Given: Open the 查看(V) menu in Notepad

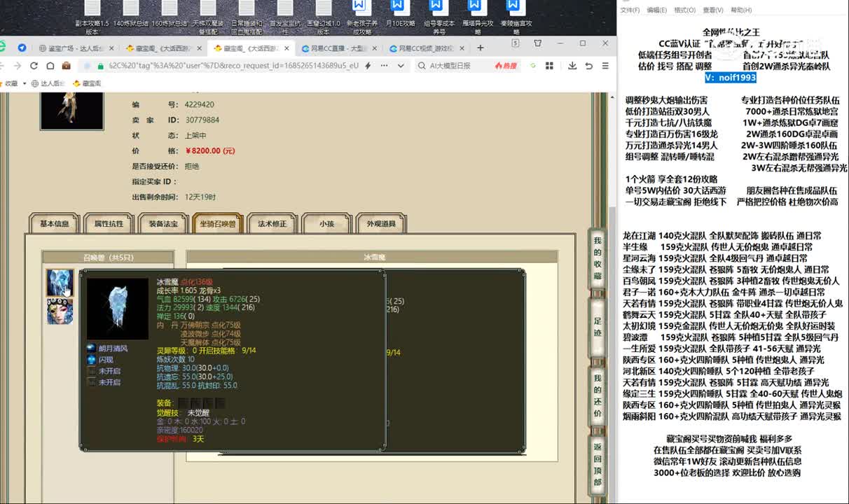Looking at the screenshot, I should point(712,10).
